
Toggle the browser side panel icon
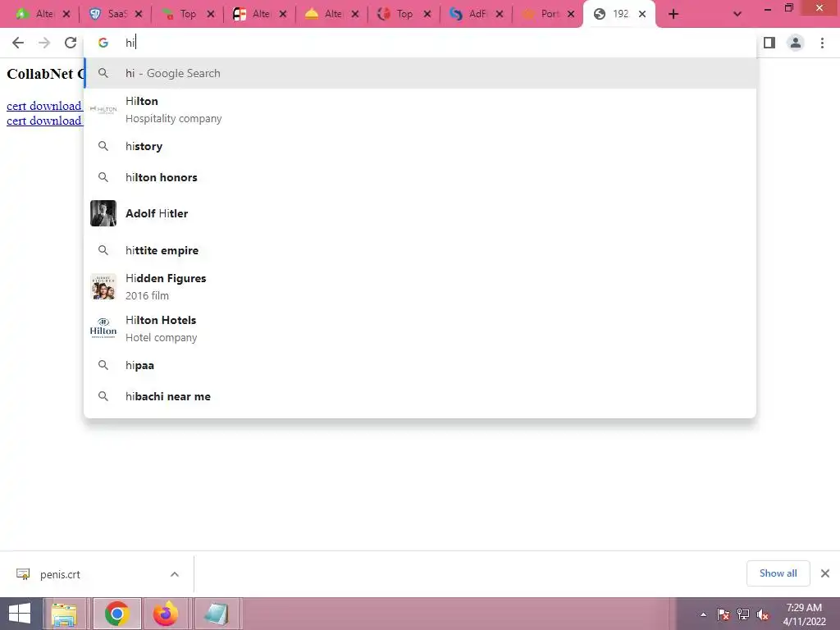point(769,43)
